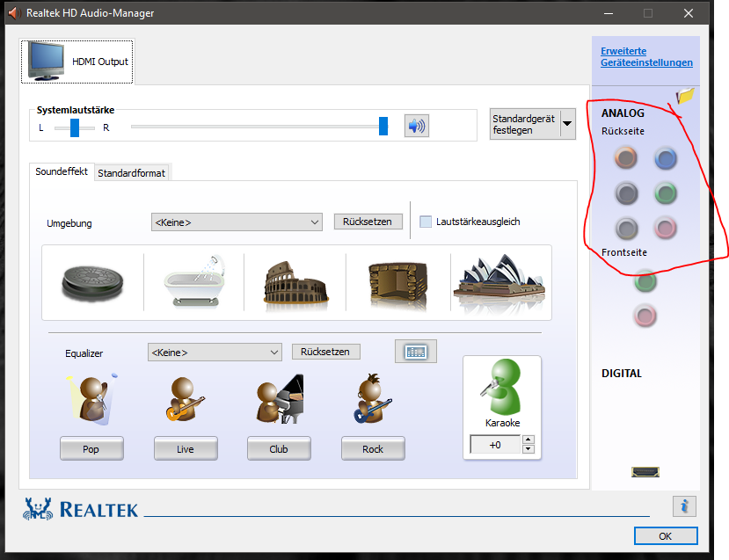
Task: Open the Equalizer preset dropdown
Action: click(x=215, y=353)
